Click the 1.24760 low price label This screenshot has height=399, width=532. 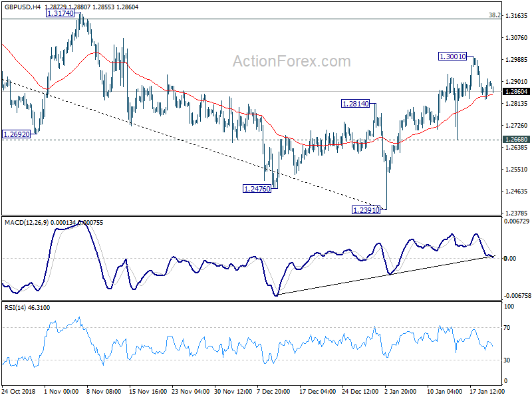(x=257, y=189)
